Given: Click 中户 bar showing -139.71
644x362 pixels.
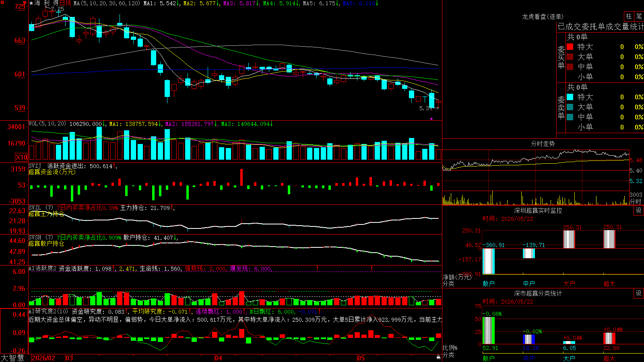Looking at the screenshot, I should point(529,253).
